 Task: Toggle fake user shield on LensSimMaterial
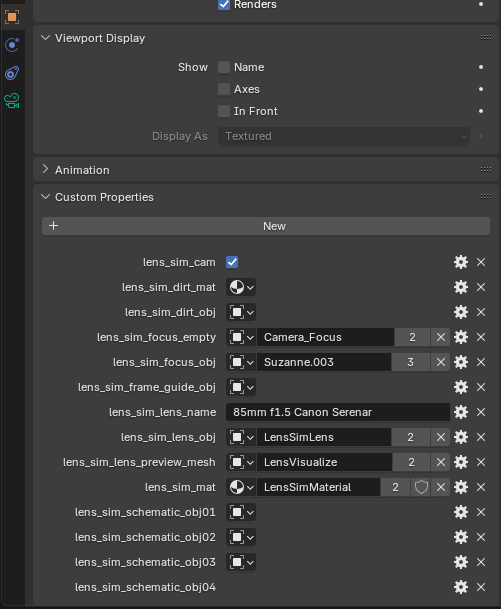[421, 487]
